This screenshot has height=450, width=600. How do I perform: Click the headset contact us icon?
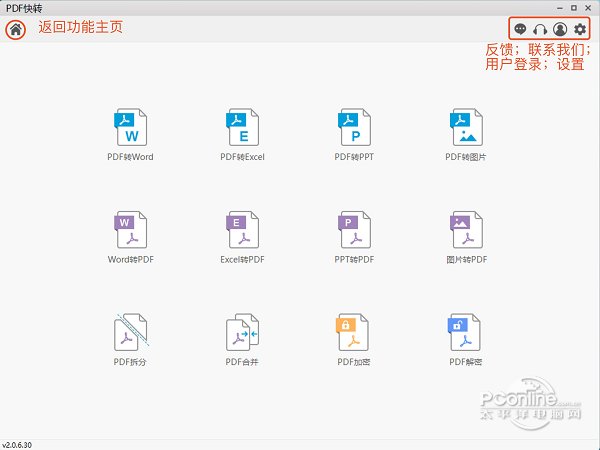click(x=540, y=30)
